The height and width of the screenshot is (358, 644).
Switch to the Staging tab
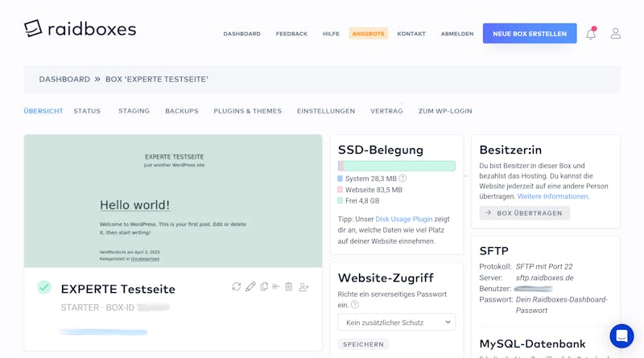tap(134, 111)
